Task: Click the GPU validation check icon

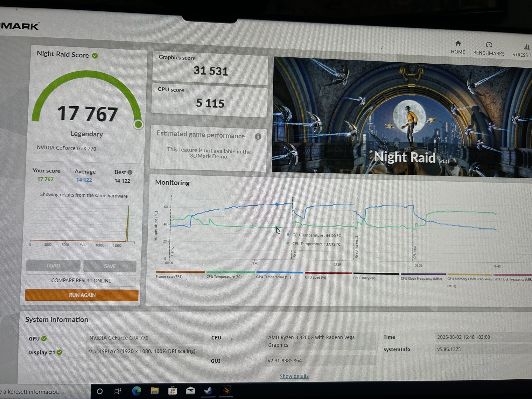Action: pyautogui.click(x=44, y=338)
